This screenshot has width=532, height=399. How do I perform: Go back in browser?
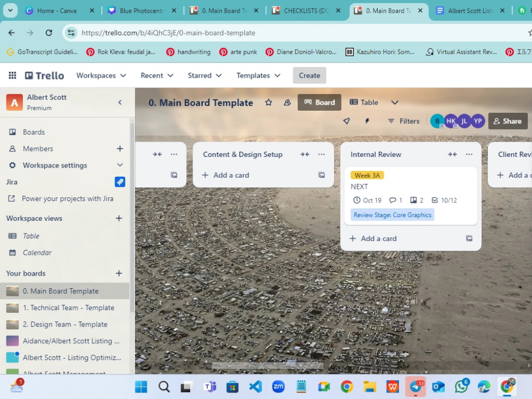[x=12, y=32]
